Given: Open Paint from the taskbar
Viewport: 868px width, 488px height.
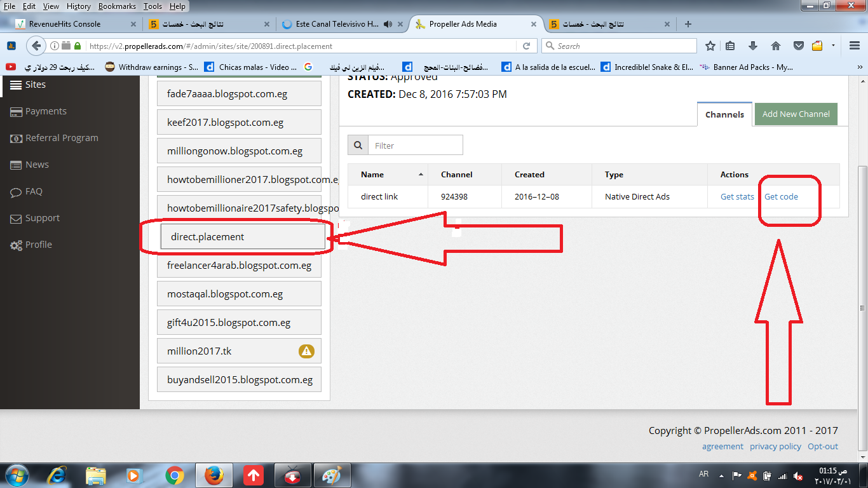Looking at the screenshot, I should [x=332, y=475].
